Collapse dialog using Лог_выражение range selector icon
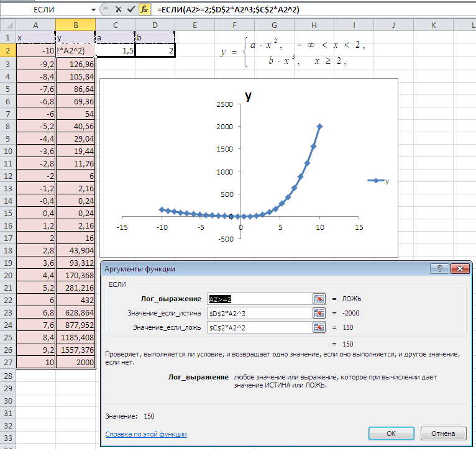Image resolution: width=476 pixels, height=449 pixels. coord(319,299)
